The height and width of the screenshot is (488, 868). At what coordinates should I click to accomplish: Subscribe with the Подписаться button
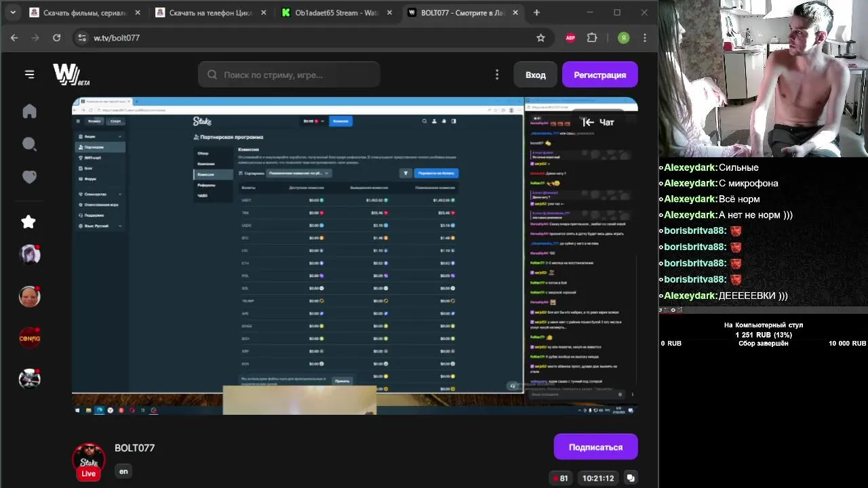tap(595, 447)
